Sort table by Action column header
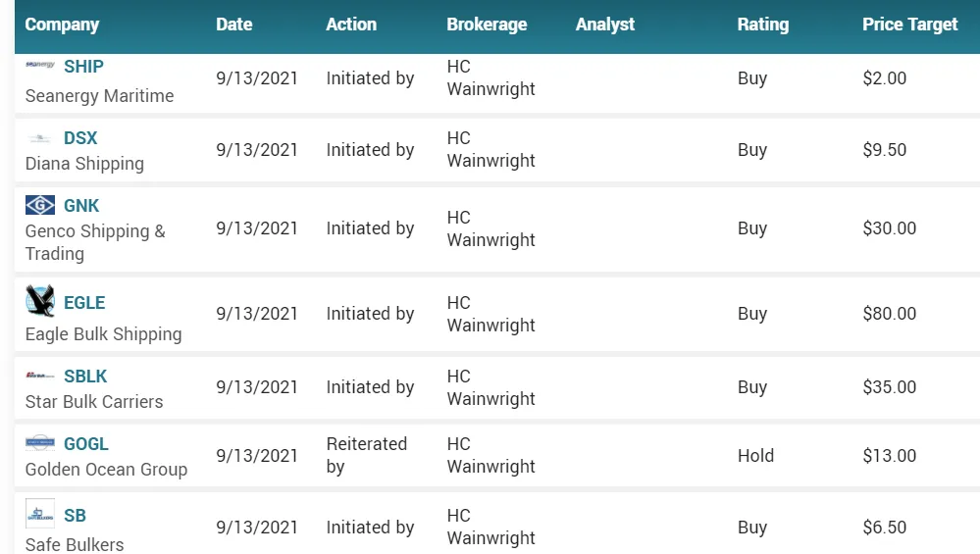This screenshot has height=554, width=980. [351, 25]
